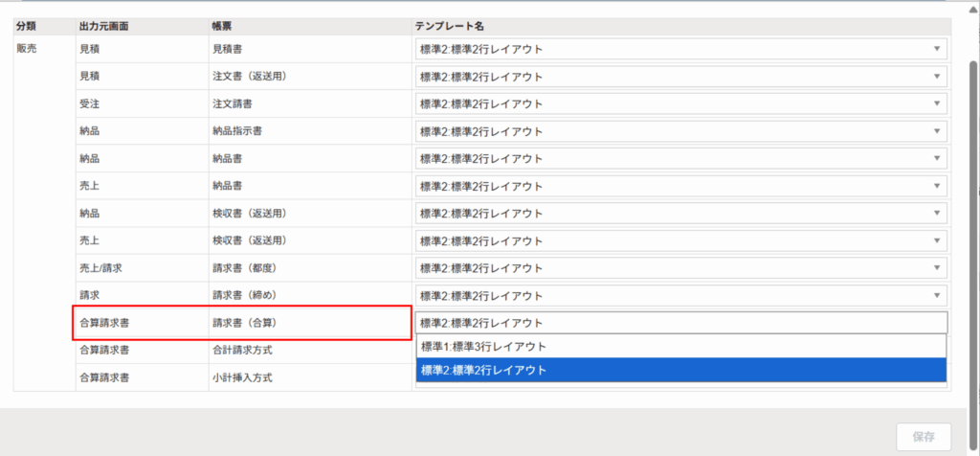Expand 検収書（返送用） dropdown in 納品 row

[681, 214]
